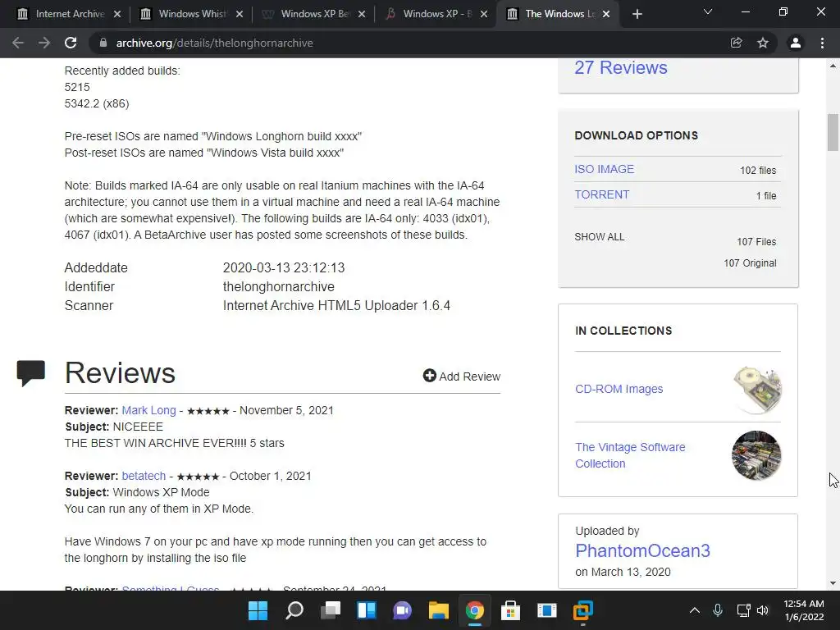Close the Windows XP Beta tab
Screen dimensions: 840x630
[362, 14]
